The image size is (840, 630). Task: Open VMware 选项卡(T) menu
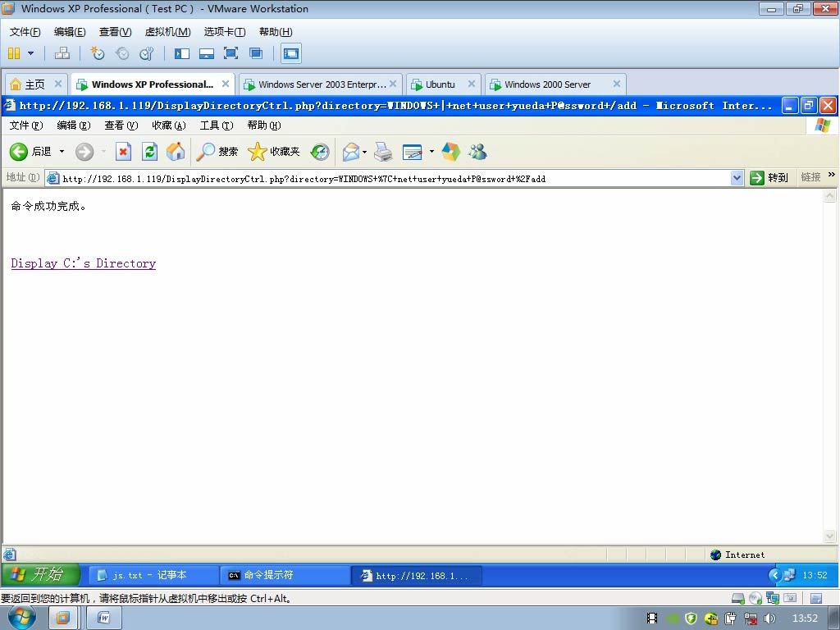[225, 32]
